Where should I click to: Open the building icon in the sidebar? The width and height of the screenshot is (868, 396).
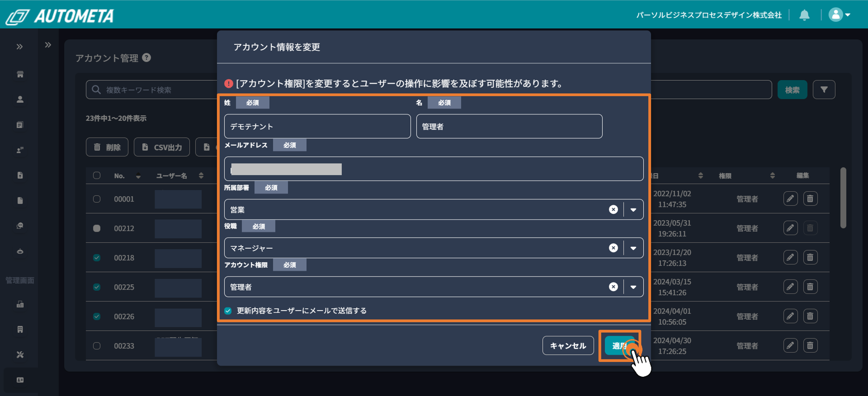(20, 329)
